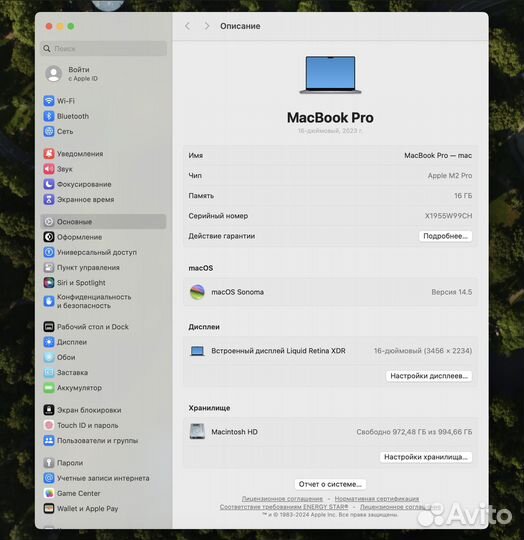Open Универсальный доступ icon
This screenshot has height=540, width=524.
point(49,252)
